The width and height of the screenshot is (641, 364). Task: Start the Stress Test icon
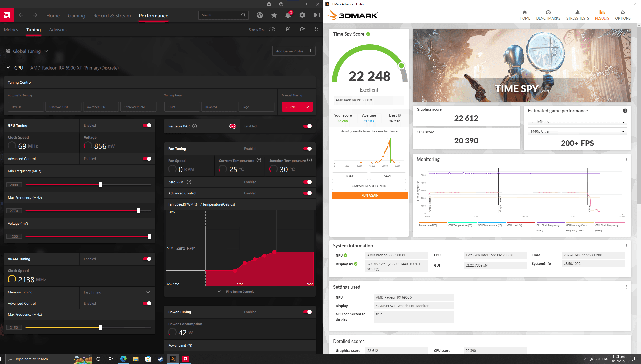[x=272, y=29]
